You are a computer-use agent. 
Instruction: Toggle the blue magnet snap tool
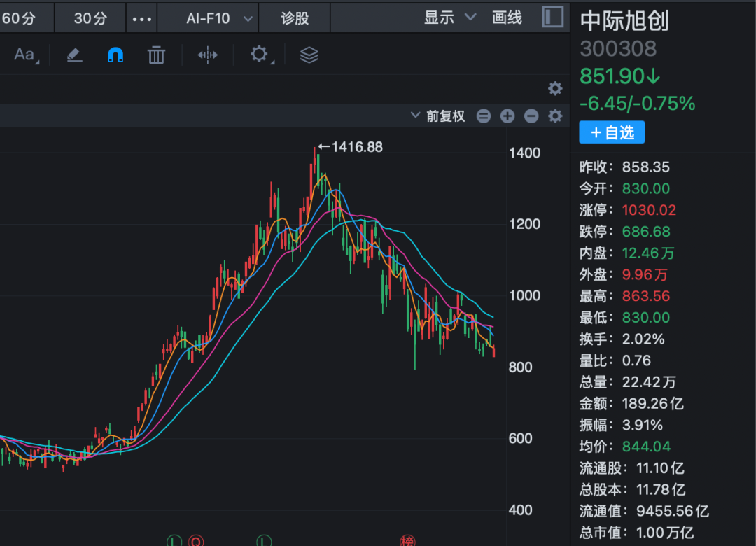click(115, 55)
